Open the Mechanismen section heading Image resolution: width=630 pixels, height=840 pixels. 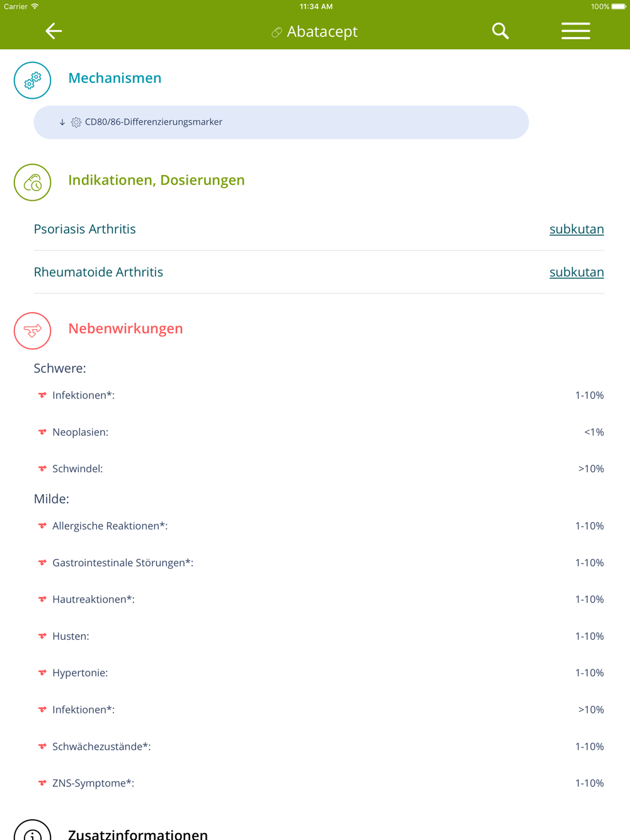(x=115, y=78)
